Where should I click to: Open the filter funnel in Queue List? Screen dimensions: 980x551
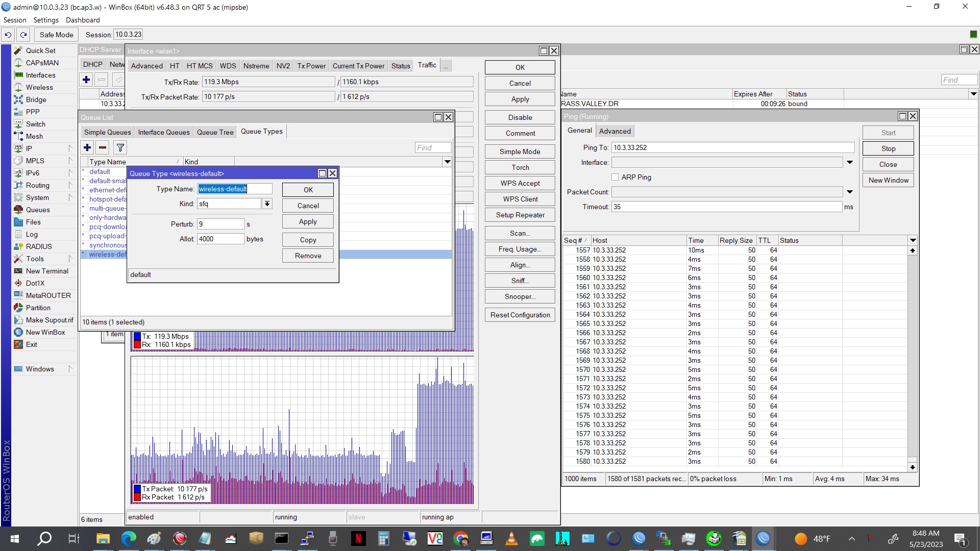[120, 147]
